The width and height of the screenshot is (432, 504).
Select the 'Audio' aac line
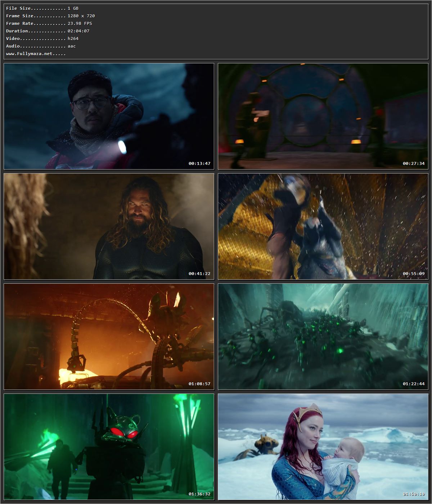(x=41, y=46)
